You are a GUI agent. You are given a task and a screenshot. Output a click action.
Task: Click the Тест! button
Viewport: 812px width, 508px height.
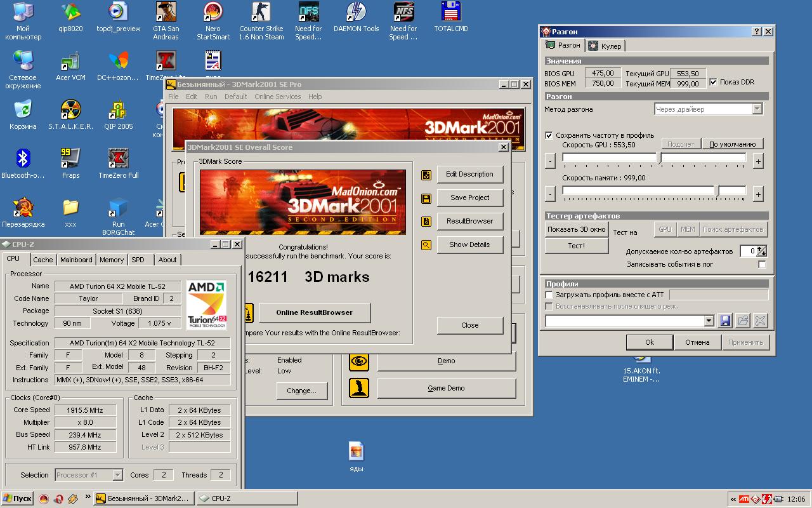[x=576, y=246]
